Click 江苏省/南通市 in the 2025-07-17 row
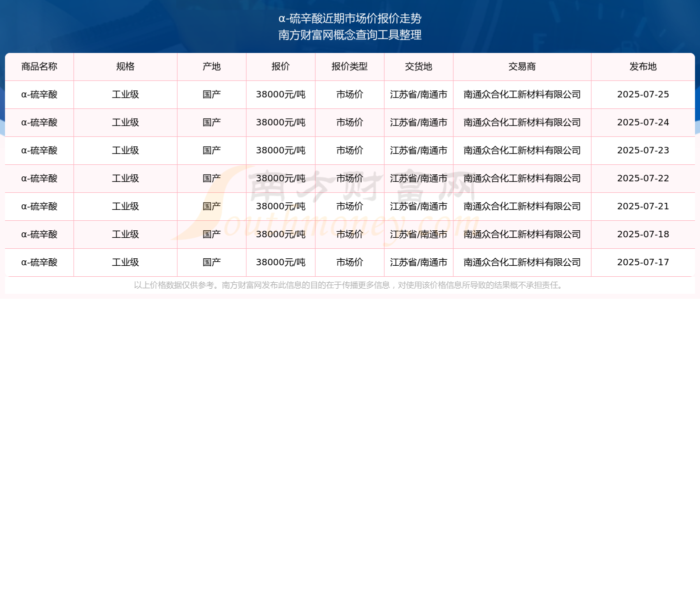Screen dimensions: 700x602 [x=418, y=262]
